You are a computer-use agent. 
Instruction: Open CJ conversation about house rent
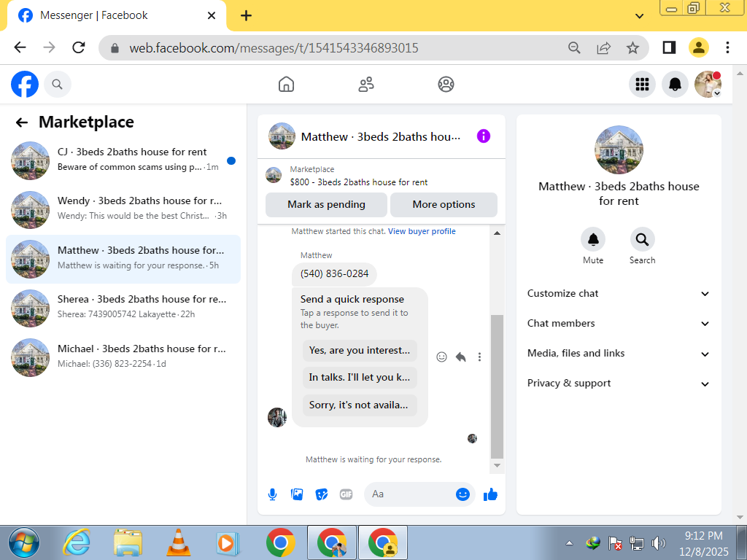point(123,160)
